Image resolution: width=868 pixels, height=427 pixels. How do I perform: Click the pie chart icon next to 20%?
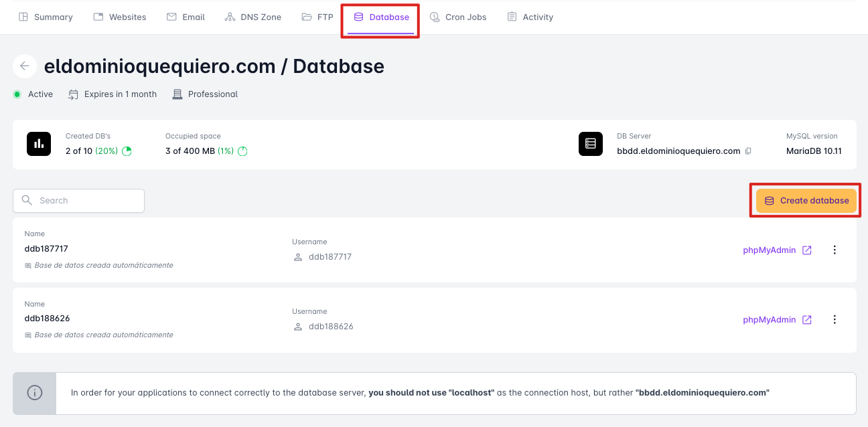(x=126, y=151)
